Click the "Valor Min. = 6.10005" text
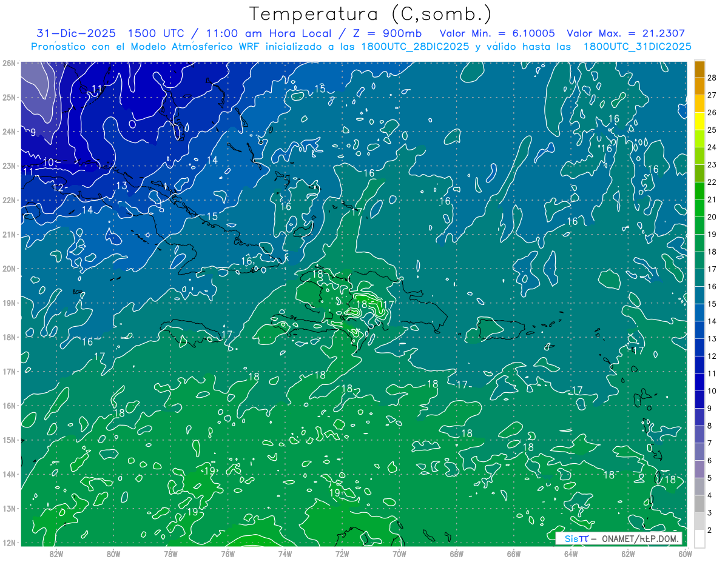Screen dimensions: 728x562 coord(497,33)
